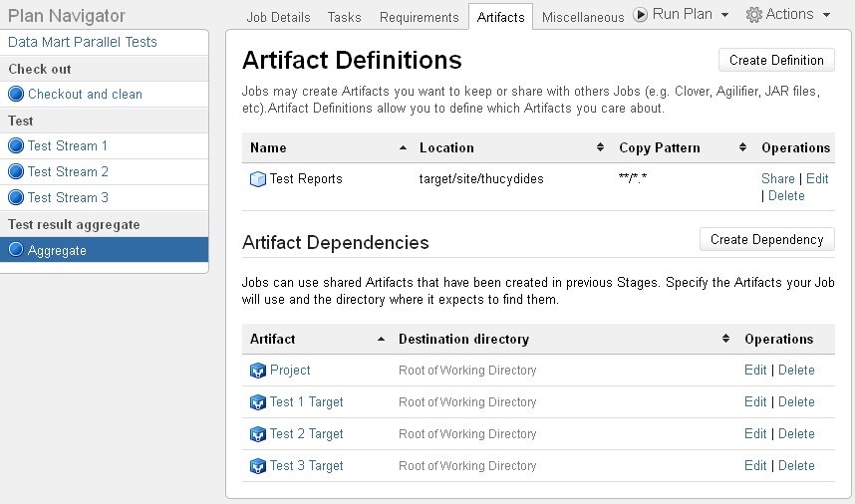Viewport: 855px width, 504px height.
Task: Click the Create Dependency button
Action: pos(766,239)
